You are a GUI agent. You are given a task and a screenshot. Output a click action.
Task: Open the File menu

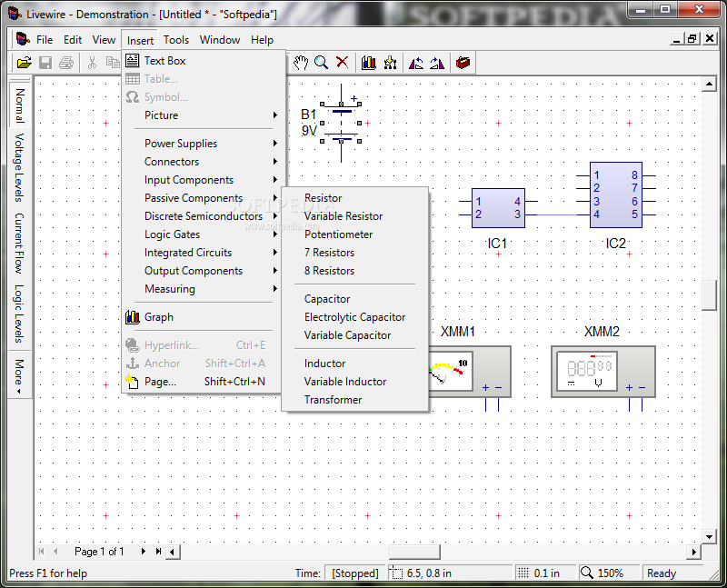45,40
